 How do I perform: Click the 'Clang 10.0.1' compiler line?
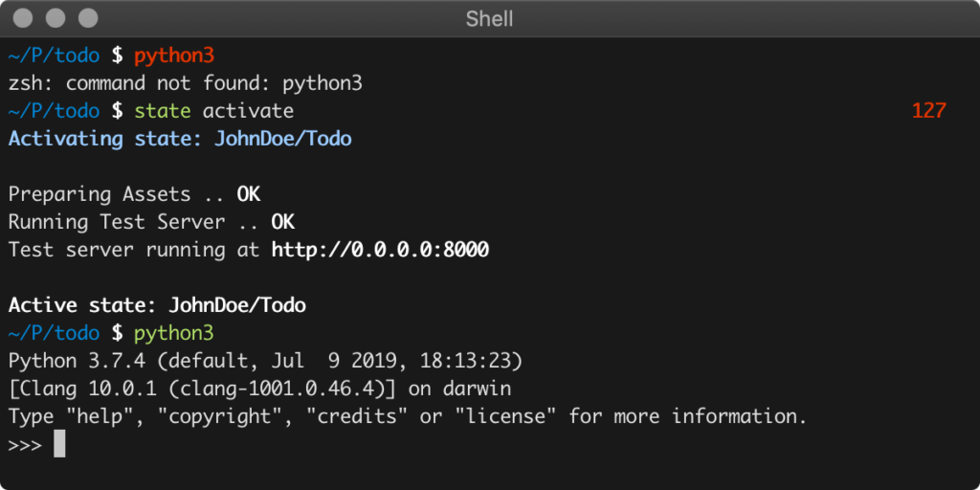[259, 389]
